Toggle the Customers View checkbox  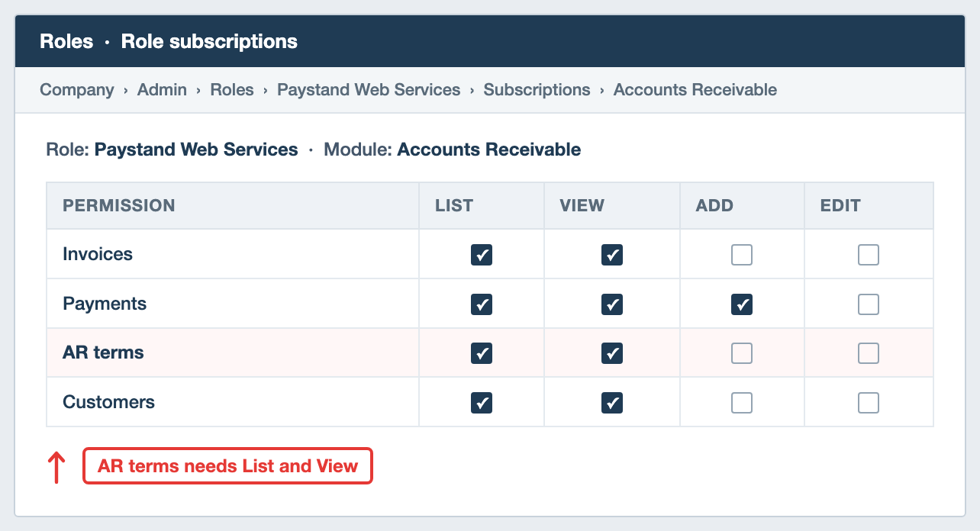click(612, 403)
